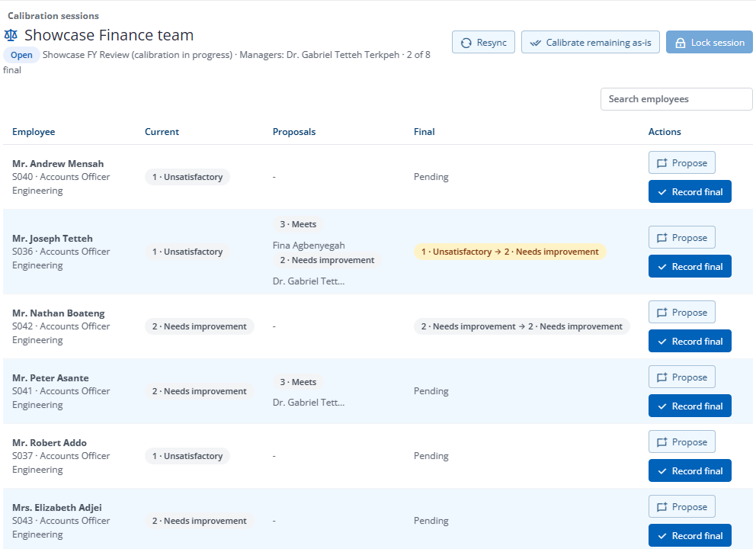Propose a rating for Mr. Joseph Tetteh
The height and width of the screenshot is (549, 756).
[682, 238]
